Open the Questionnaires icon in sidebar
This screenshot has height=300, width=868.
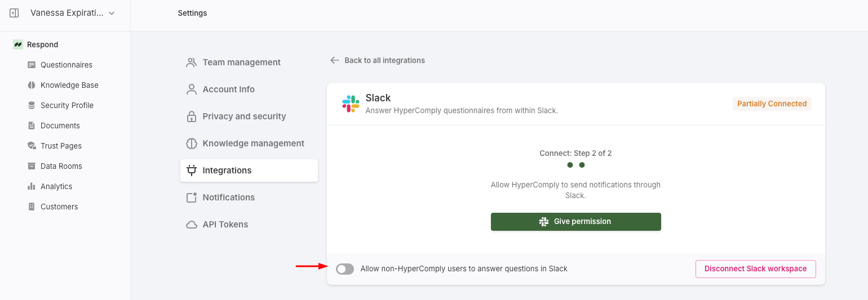(32, 65)
